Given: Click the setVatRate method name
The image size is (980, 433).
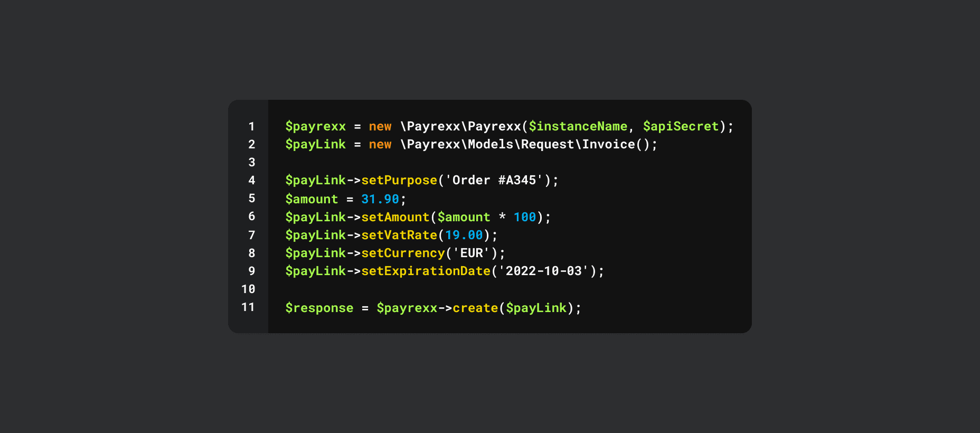Looking at the screenshot, I should pyautogui.click(x=399, y=236).
